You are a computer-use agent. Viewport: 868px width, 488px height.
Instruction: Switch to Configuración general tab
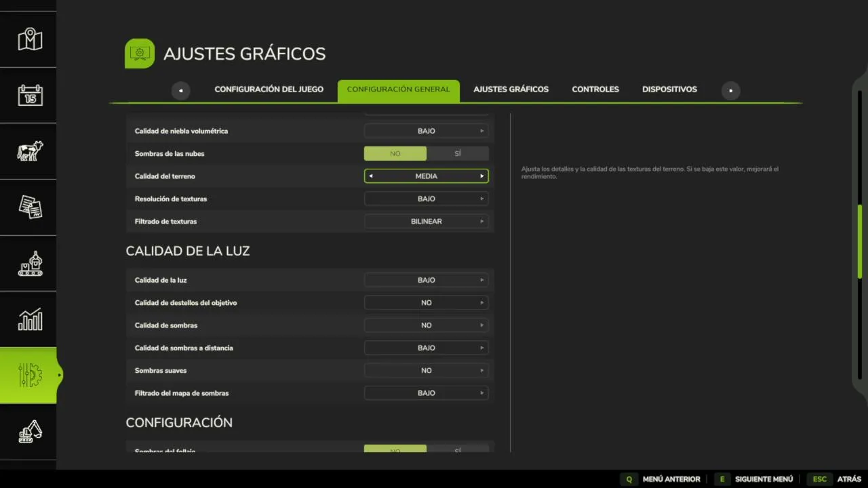tap(398, 90)
